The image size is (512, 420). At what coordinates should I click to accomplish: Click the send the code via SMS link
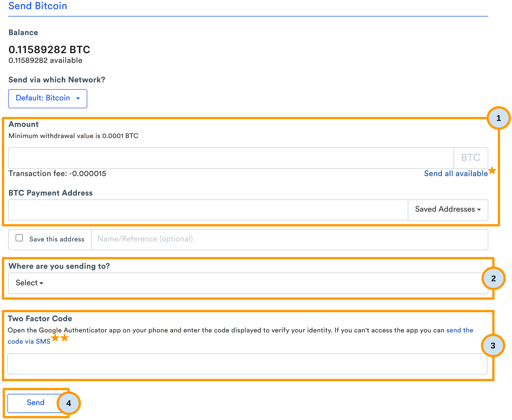29,341
